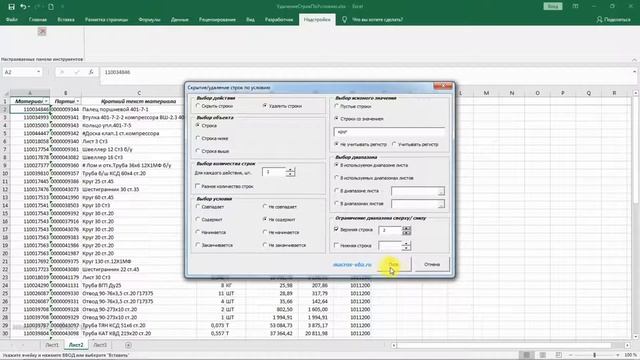Zoom in using the plus icon
Screen dimensions: 640x360
click(x=618, y=355)
